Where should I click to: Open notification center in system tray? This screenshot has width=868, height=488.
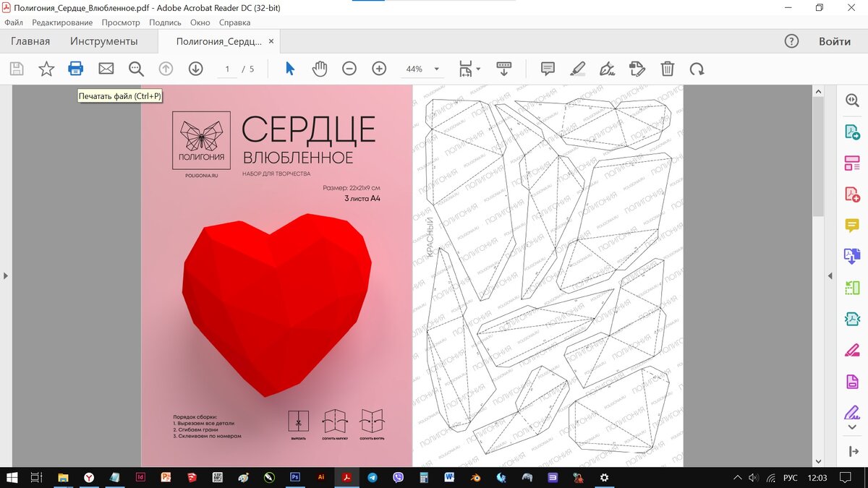click(x=845, y=478)
